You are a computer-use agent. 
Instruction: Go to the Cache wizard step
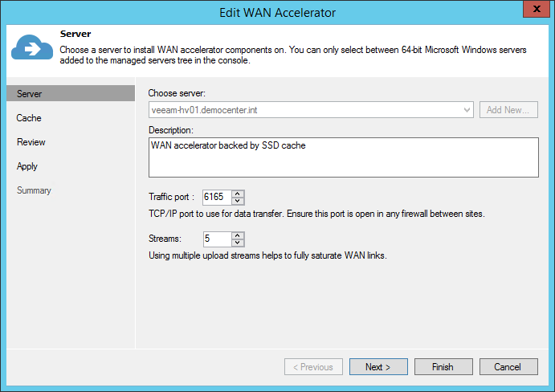click(29, 118)
